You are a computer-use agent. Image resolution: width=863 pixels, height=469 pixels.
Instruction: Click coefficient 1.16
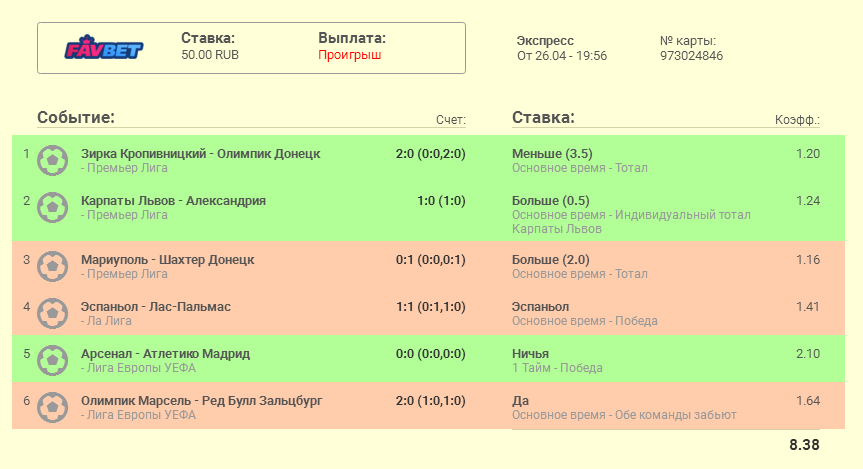(x=808, y=260)
